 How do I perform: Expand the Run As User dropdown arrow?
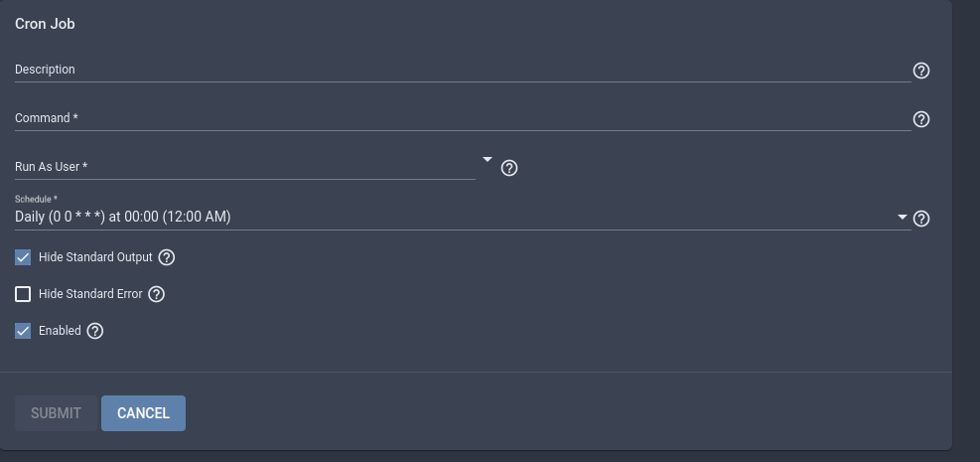(488, 160)
